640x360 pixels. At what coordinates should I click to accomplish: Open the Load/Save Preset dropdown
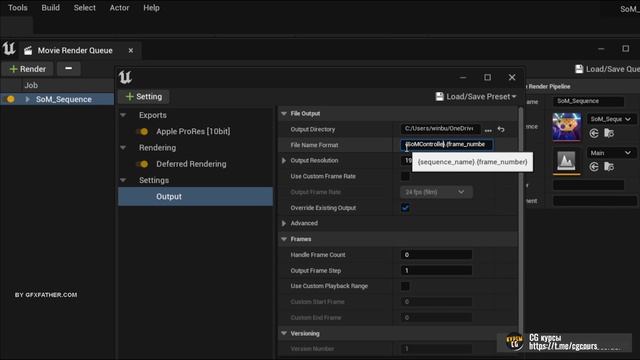[x=476, y=97]
